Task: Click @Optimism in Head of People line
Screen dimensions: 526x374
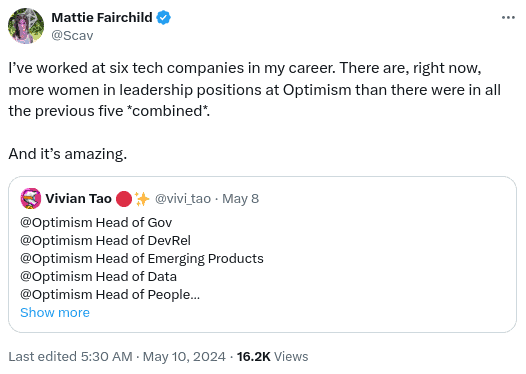Action: click(56, 295)
